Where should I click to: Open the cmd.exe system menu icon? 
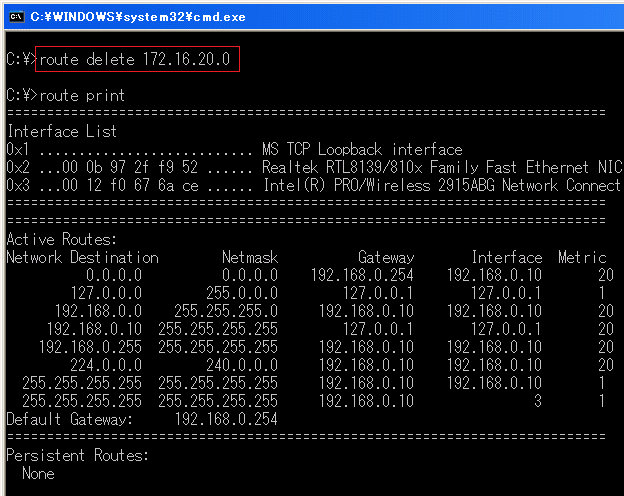(17, 17)
